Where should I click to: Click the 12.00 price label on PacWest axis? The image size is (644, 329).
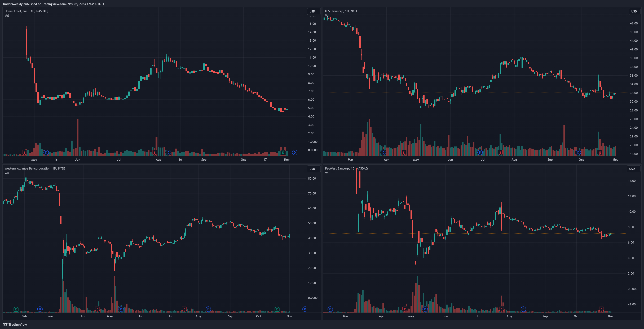[x=632, y=196]
